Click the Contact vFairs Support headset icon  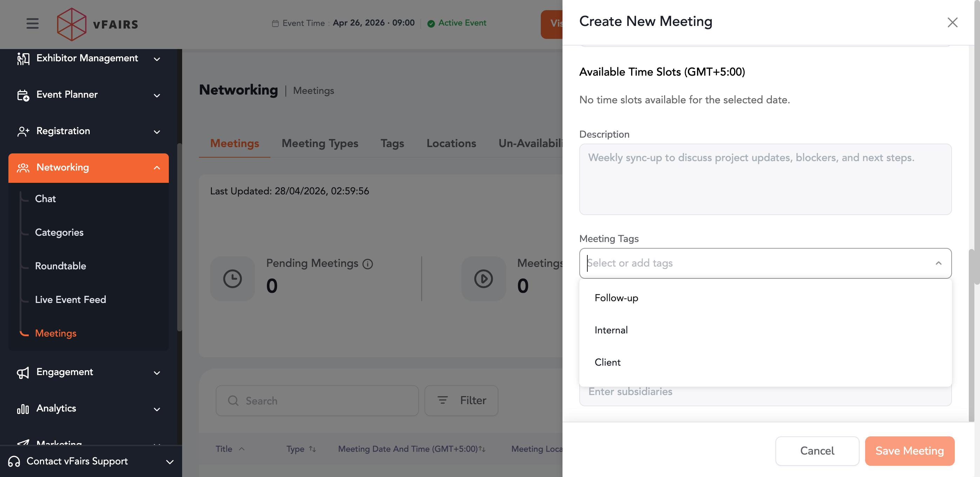(14, 461)
